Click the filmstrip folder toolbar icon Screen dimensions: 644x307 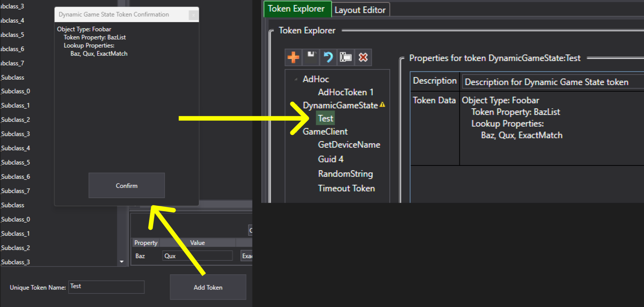[346, 57]
